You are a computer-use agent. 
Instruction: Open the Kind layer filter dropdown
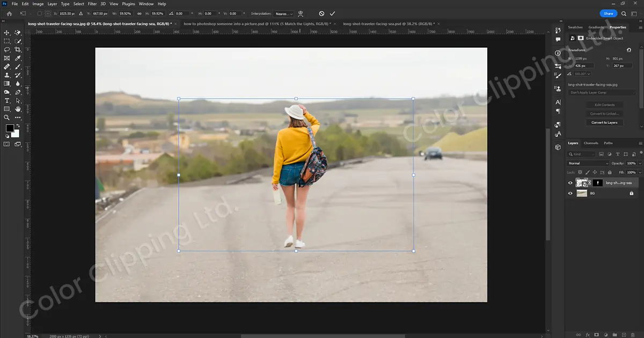pyautogui.click(x=582, y=155)
